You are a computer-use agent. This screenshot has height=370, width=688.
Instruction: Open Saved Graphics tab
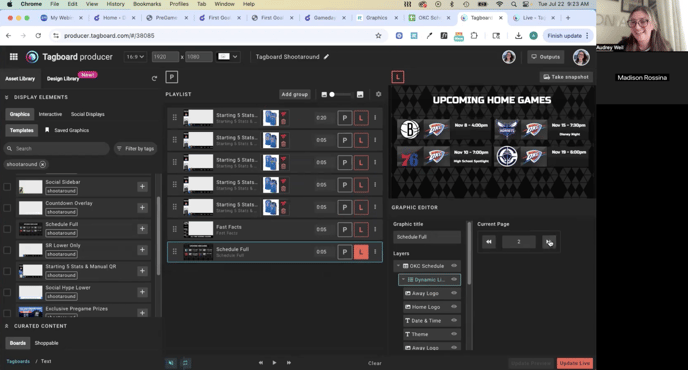(67, 130)
